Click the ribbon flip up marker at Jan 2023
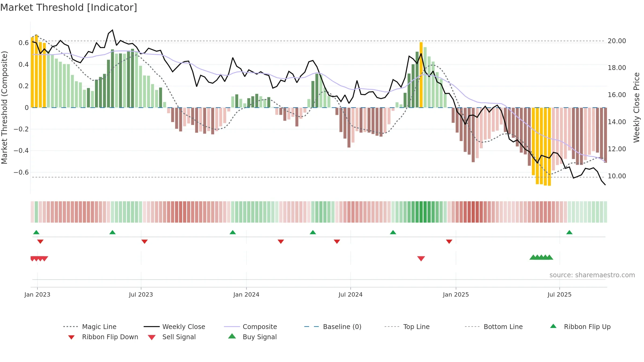The image size is (644, 362). coord(36,232)
